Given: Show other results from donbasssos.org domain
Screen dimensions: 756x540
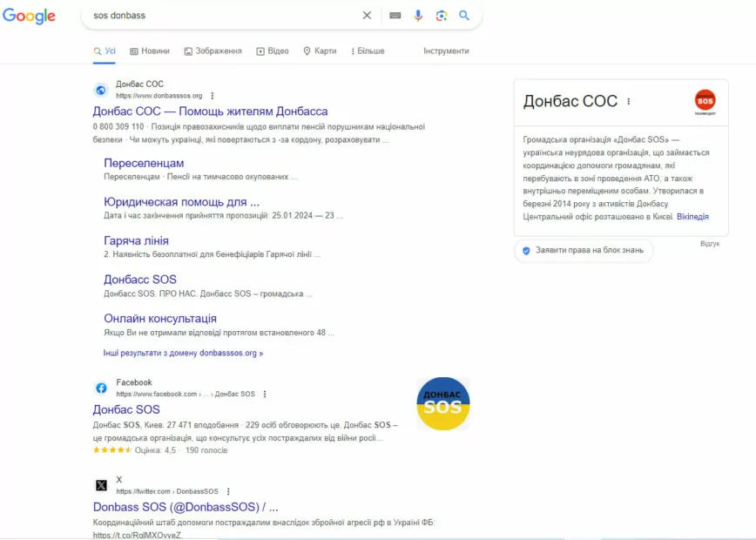Looking at the screenshot, I should [x=183, y=353].
